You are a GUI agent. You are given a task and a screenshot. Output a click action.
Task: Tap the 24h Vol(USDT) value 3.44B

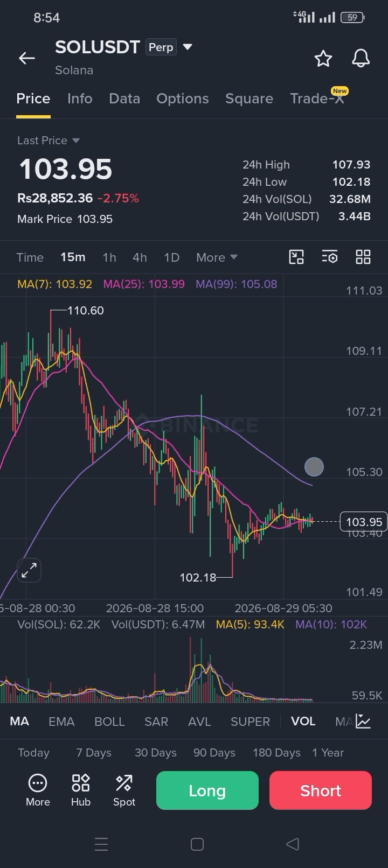click(354, 216)
